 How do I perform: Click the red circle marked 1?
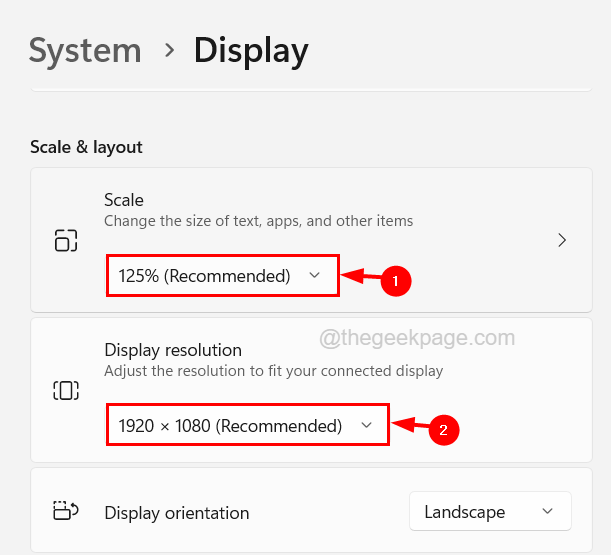396,282
